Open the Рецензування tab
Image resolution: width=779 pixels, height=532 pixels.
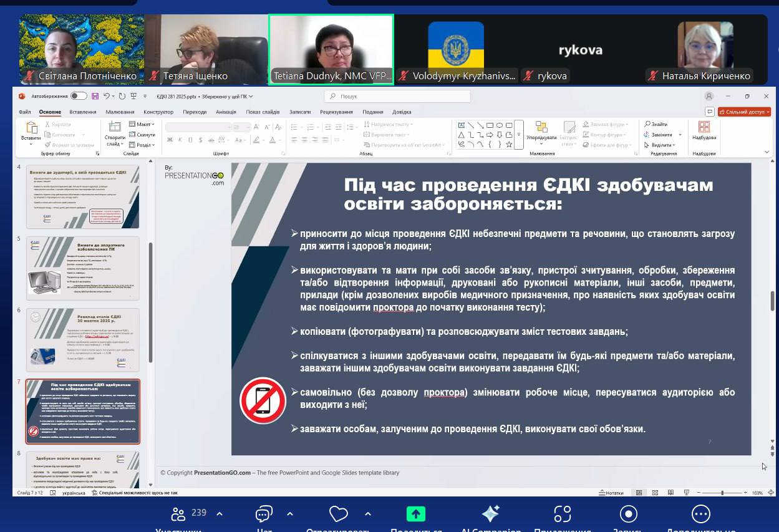click(336, 112)
